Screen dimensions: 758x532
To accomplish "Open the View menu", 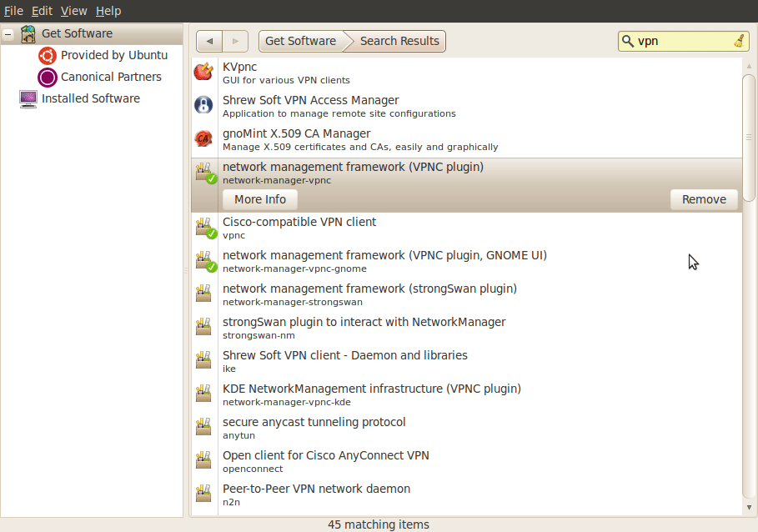I will pyautogui.click(x=74, y=11).
